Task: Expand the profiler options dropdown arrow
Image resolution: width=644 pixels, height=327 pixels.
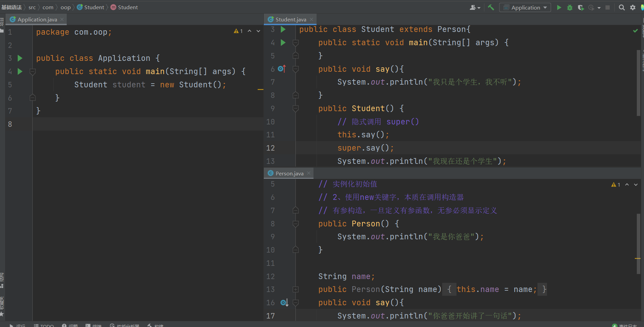Action: (599, 8)
